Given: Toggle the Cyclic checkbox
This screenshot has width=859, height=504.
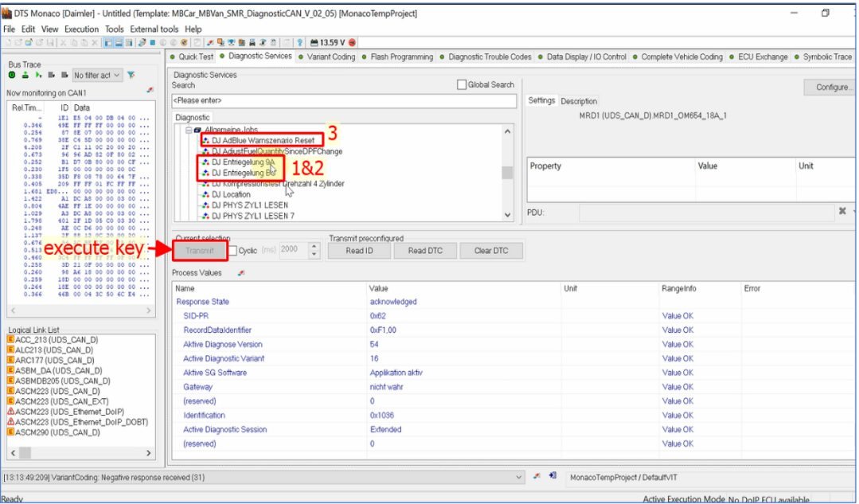Looking at the screenshot, I should point(233,250).
